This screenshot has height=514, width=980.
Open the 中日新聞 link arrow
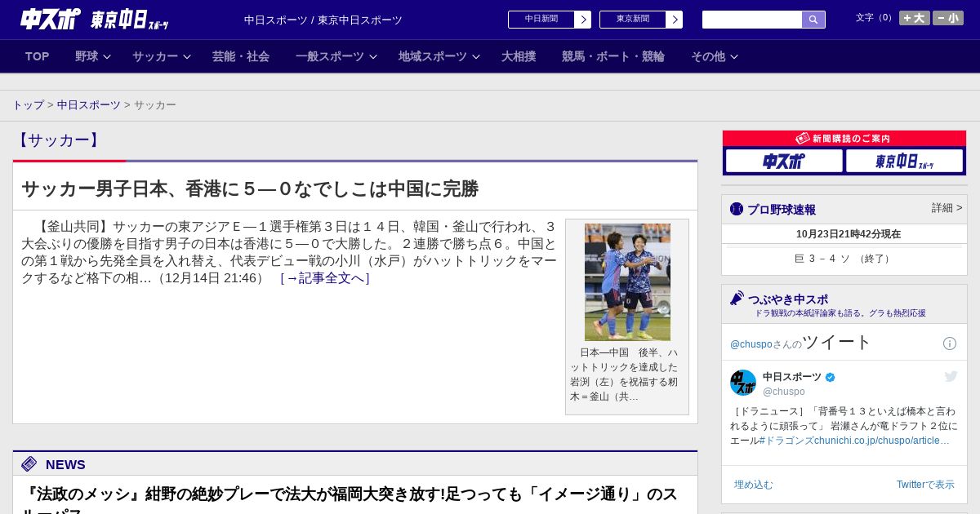[x=582, y=20]
